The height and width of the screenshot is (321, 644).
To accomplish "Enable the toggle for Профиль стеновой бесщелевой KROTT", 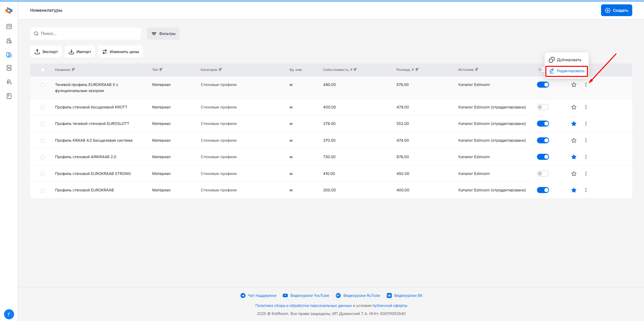I will [543, 107].
